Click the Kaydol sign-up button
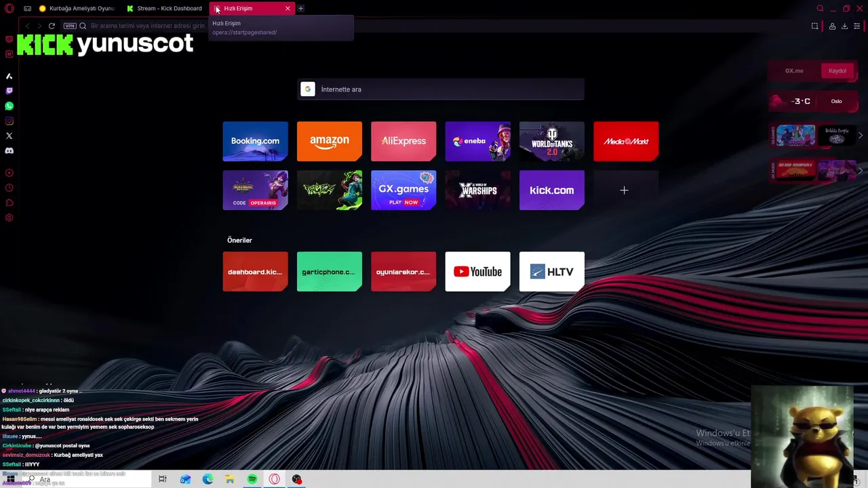This screenshot has width=868, height=488. coord(837,70)
